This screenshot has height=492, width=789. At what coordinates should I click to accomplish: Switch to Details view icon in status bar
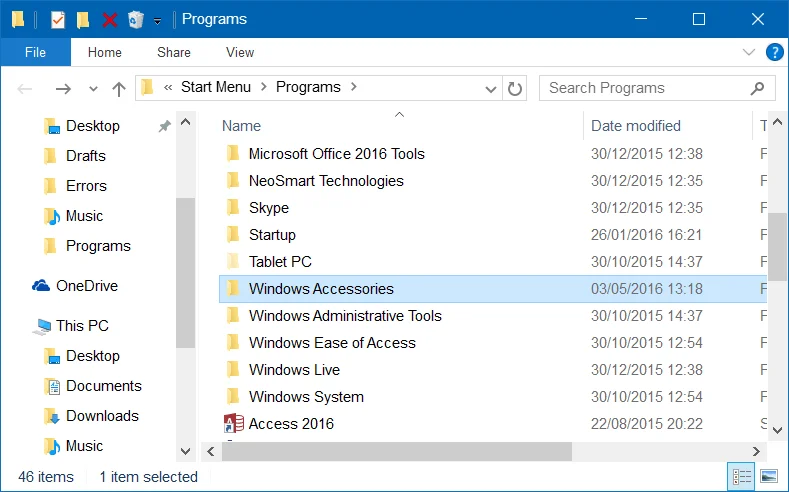click(742, 476)
